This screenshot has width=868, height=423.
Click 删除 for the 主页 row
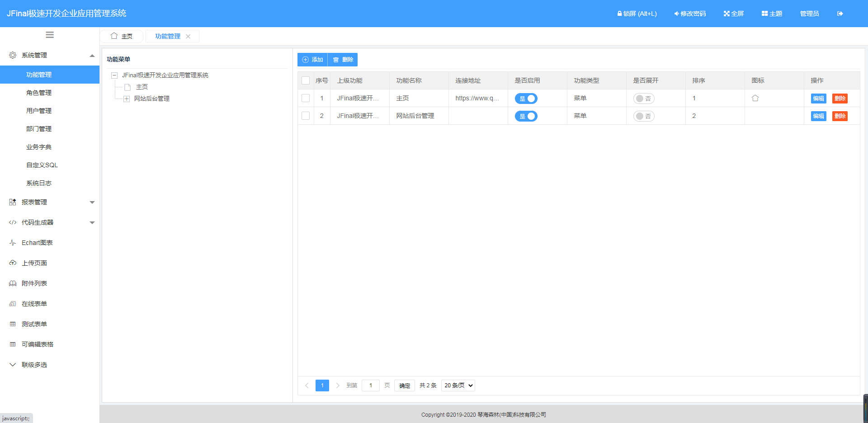(x=840, y=99)
